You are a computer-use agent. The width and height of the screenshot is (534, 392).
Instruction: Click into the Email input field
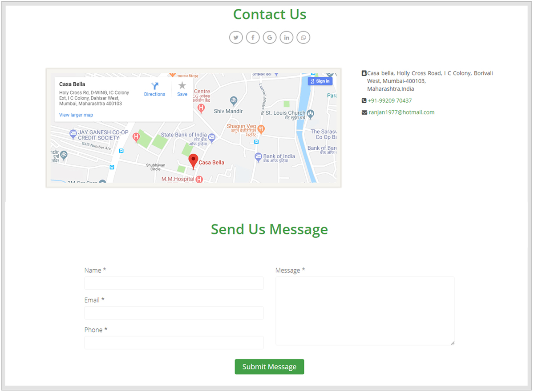point(174,313)
